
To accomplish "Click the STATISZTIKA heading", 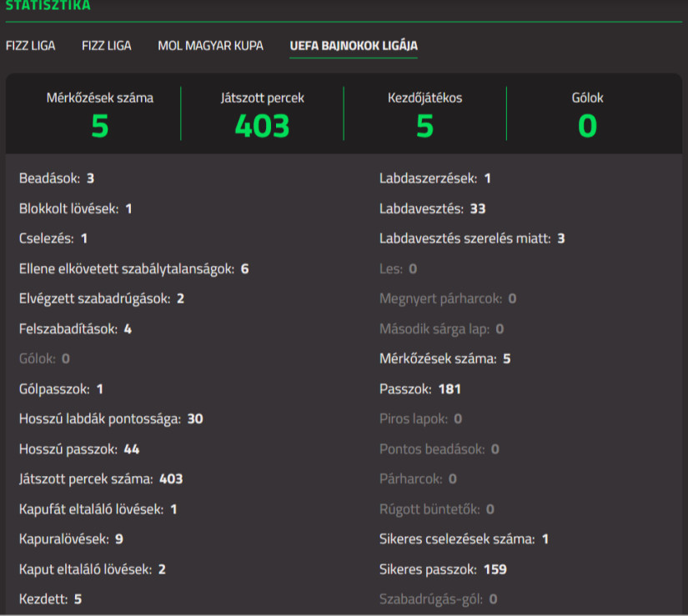I will pyautogui.click(x=48, y=6).
